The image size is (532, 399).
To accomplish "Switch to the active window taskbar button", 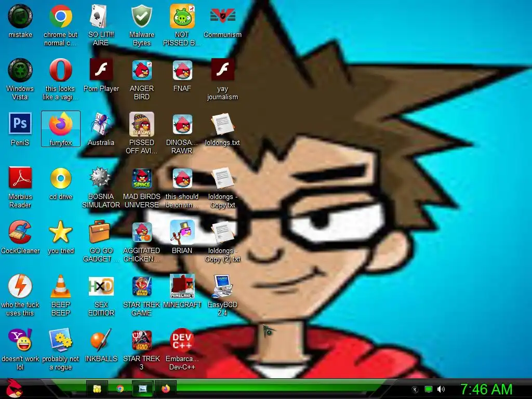I will 143,389.
